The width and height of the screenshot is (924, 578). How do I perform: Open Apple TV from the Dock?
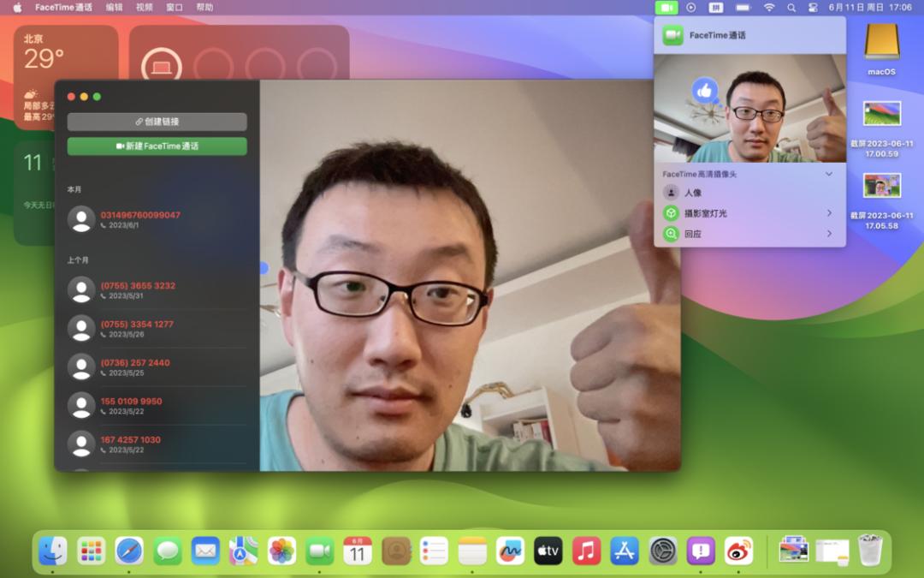(548, 551)
